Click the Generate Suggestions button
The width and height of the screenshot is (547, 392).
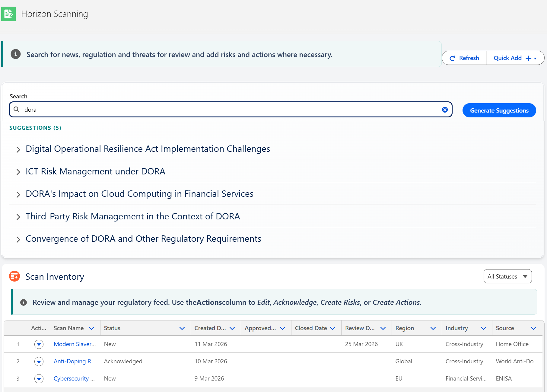point(499,110)
